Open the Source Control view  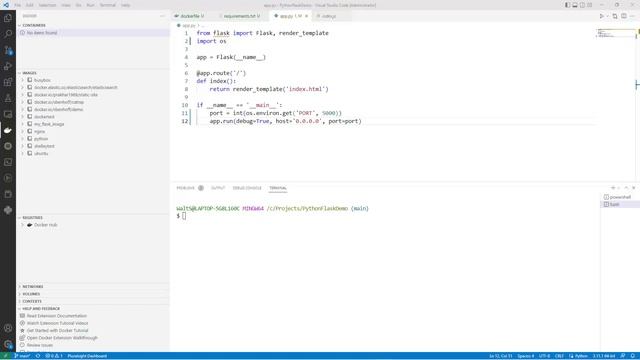tap(8, 50)
